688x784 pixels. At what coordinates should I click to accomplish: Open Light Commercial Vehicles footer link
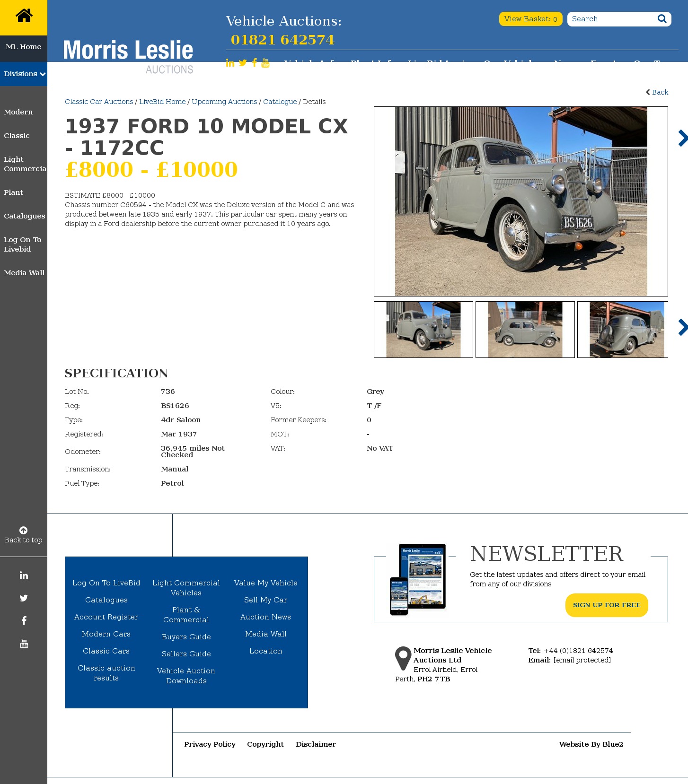pyautogui.click(x=186, y=588)
